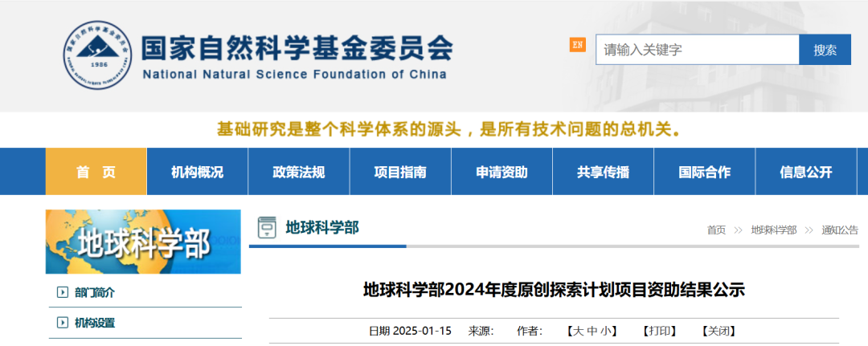Click 通知公告 in the breadcrumb
The width and height of the screenshot is (868, 346).
click(840, 230)
